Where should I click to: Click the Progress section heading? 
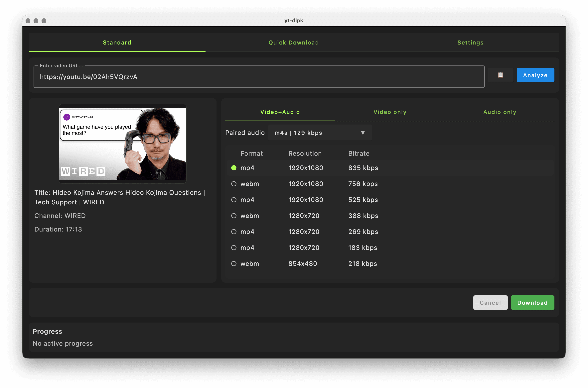tap(48, 331)
